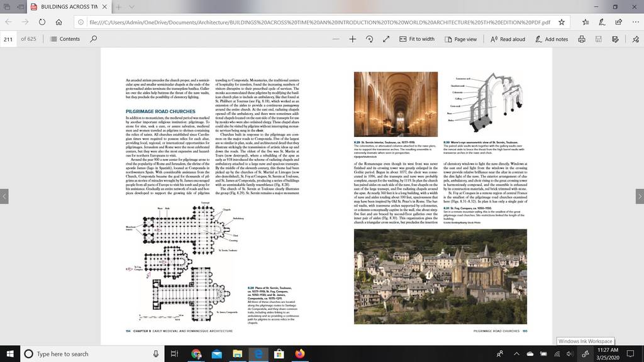
Task: Toggle Fit to width view
Action: 417,39
